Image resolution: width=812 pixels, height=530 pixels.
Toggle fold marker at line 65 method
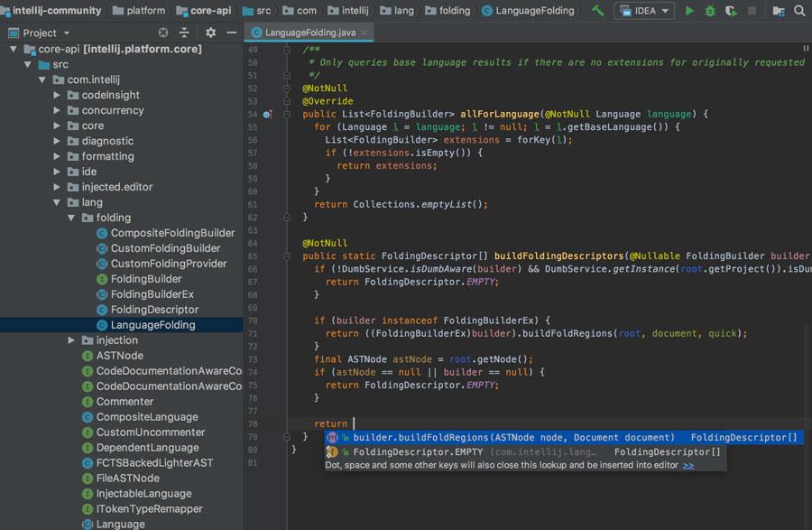coord(286,256)
